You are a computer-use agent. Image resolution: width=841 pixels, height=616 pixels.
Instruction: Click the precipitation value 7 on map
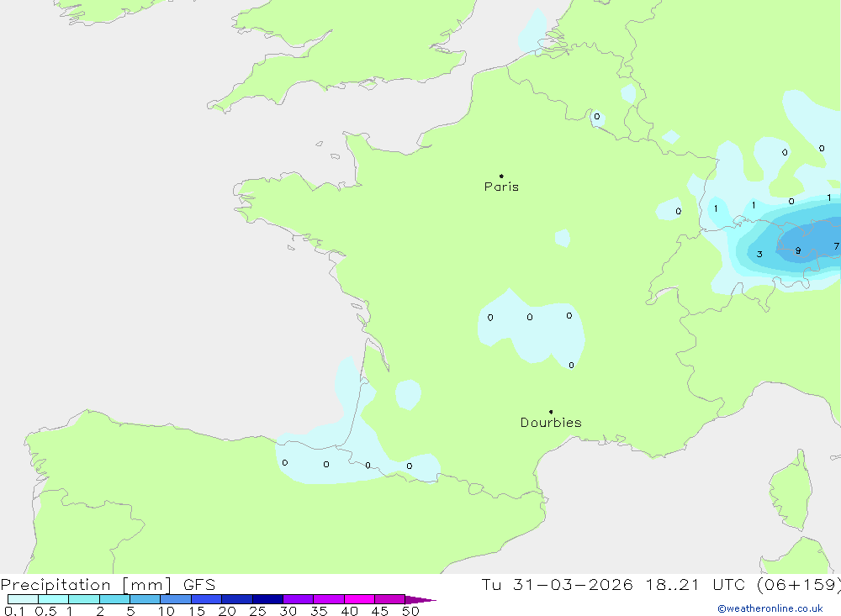[836, 246]
